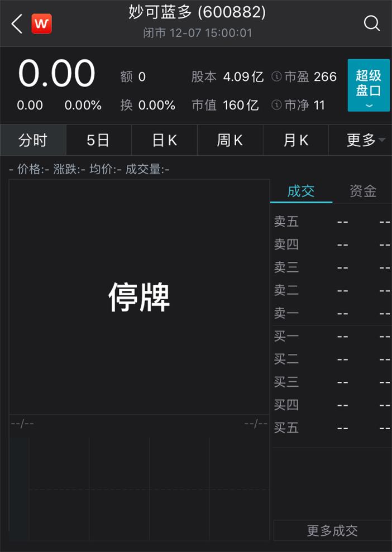The height and width of the screenshot is (552, 392).
Task: Switch to the 分时 chart tab
Action: pos(33,140)
